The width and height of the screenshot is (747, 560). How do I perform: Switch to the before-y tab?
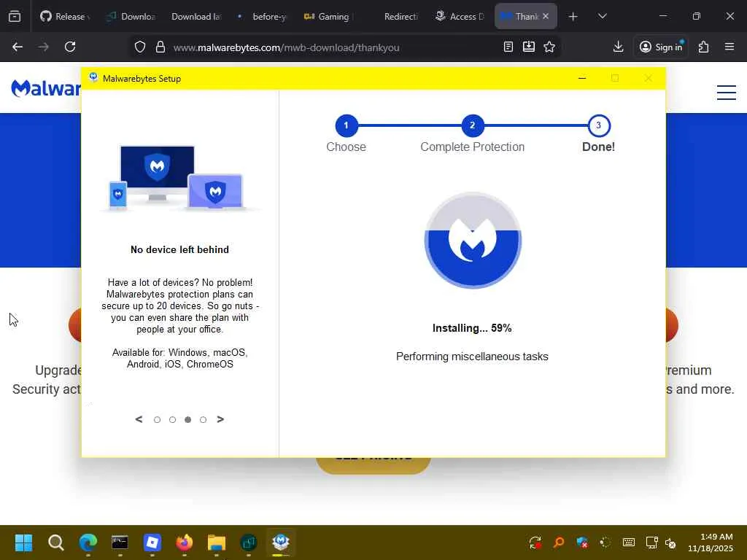tap(264, 17)
